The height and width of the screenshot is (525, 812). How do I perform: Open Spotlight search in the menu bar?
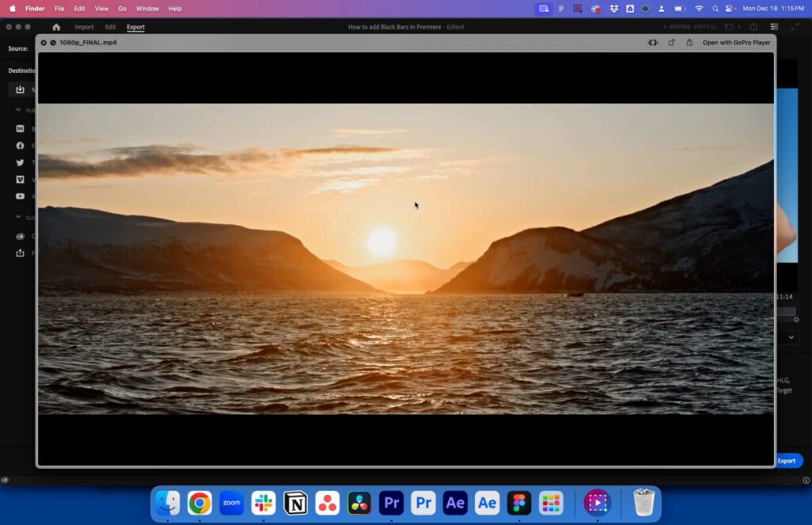(x=715, y=8)
